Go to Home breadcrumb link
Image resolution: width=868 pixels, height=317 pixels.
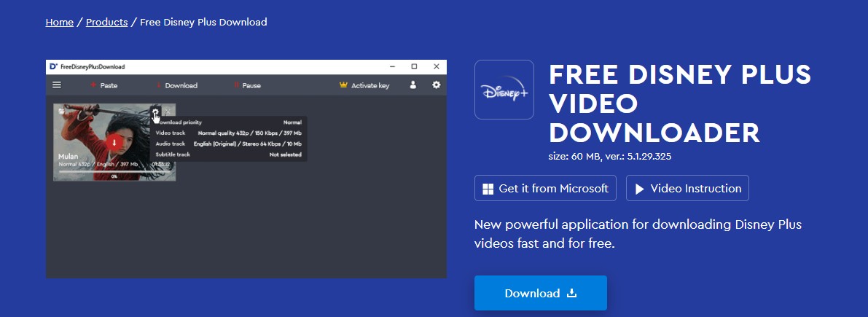[x=59, y=22]
